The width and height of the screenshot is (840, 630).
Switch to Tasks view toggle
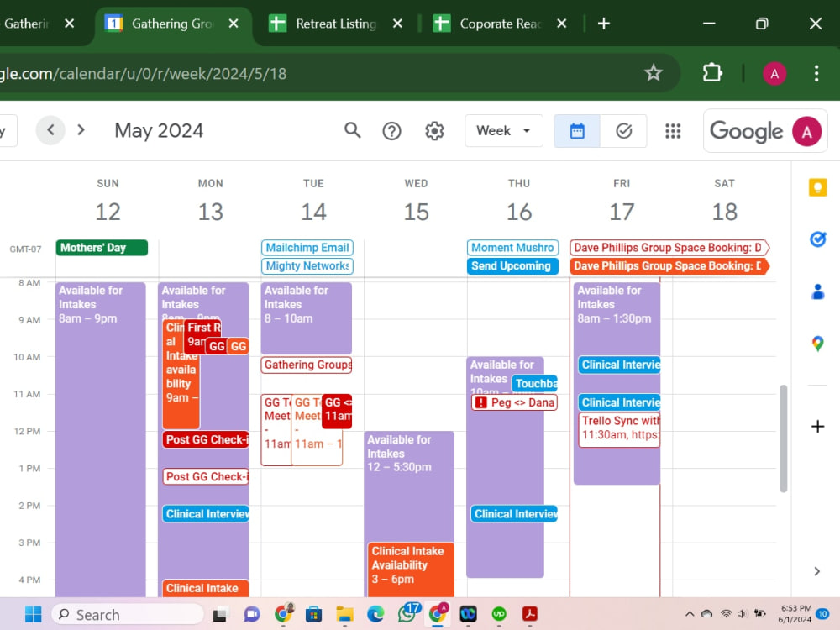(623, 131)
